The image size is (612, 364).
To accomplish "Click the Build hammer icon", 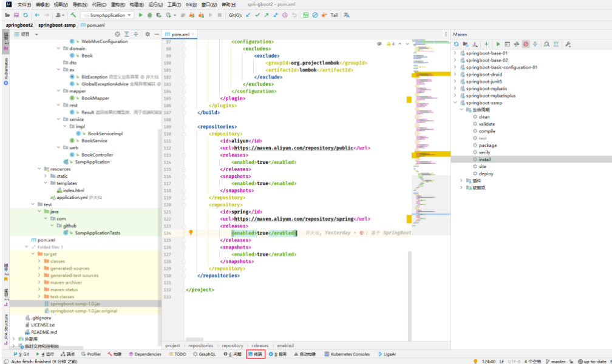I will pyautogui.click(x=73, y=15).
